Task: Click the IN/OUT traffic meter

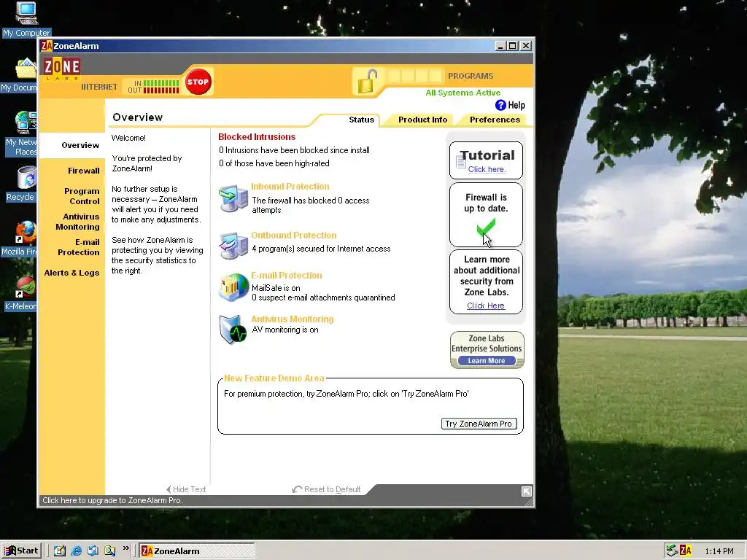Action: click(153, 87)
